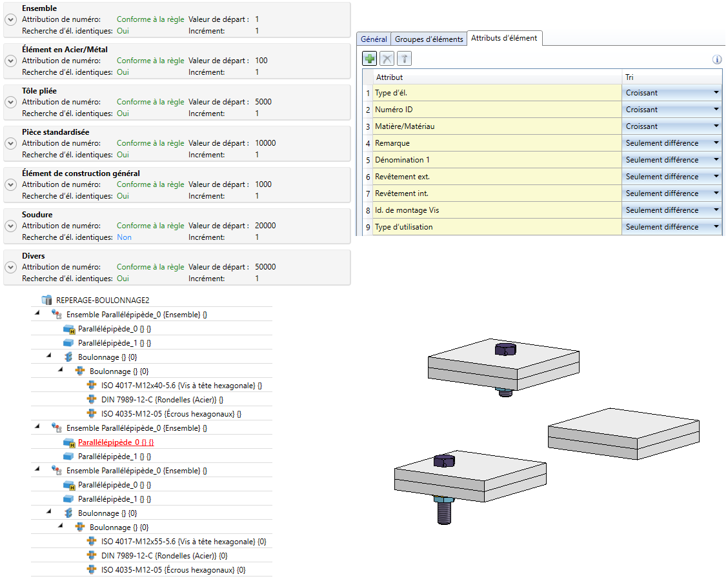The image size is (728, 581).
Task: Click 'Conforme à la règle' in the Ensemble group
Action: point(150,19)
